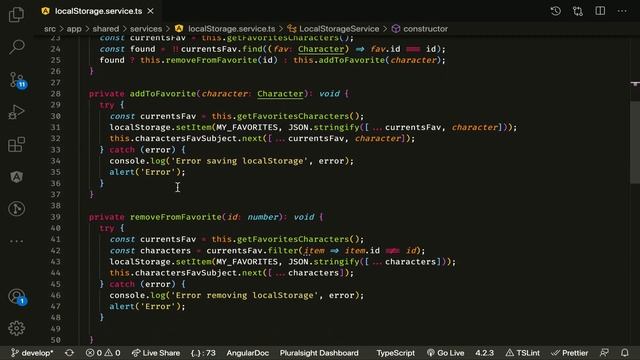Click the Prettier status item

(x=569, y=353)
